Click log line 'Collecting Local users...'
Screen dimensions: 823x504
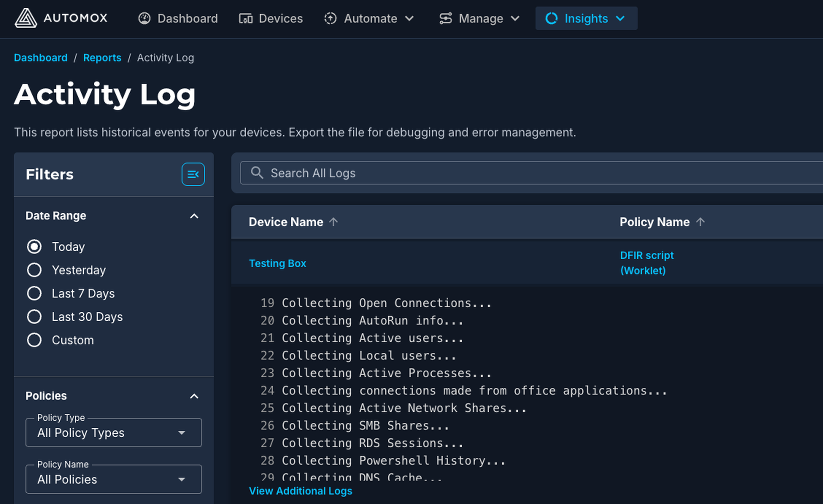(369, 355)
